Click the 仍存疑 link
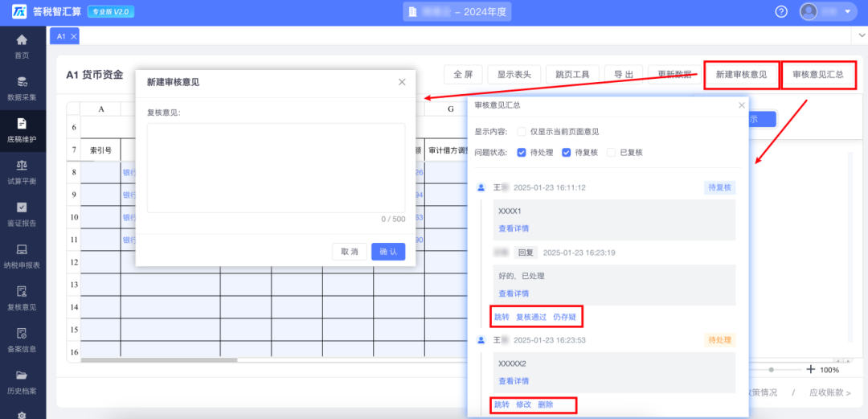This screenshot has height=419, width=868. pos(564,317)
